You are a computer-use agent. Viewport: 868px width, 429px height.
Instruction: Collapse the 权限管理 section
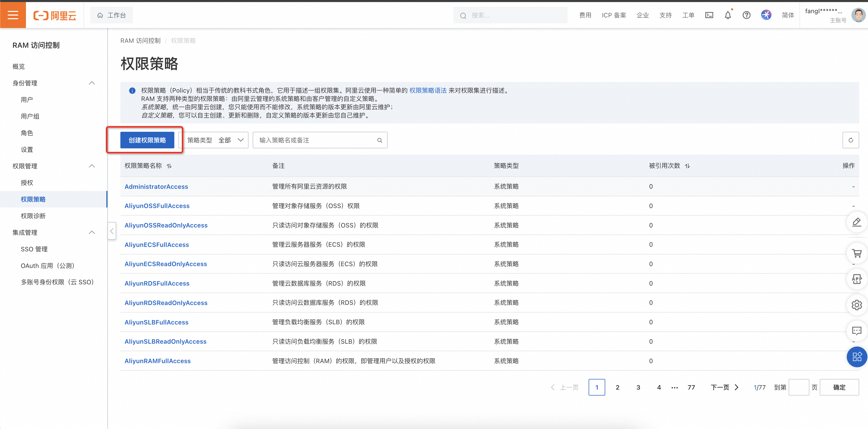click(x=92, y=166)
